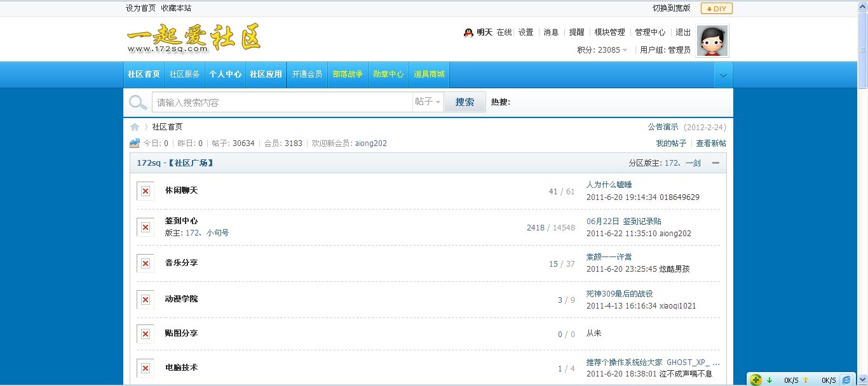Open the 电脑技术 forum
Image resolution: width=868 pixels, height=386 pixels.
[x=181, y=368]
